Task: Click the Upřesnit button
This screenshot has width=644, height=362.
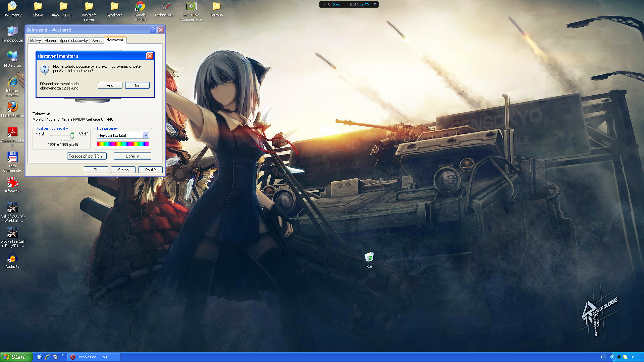Action: [132, 156]
